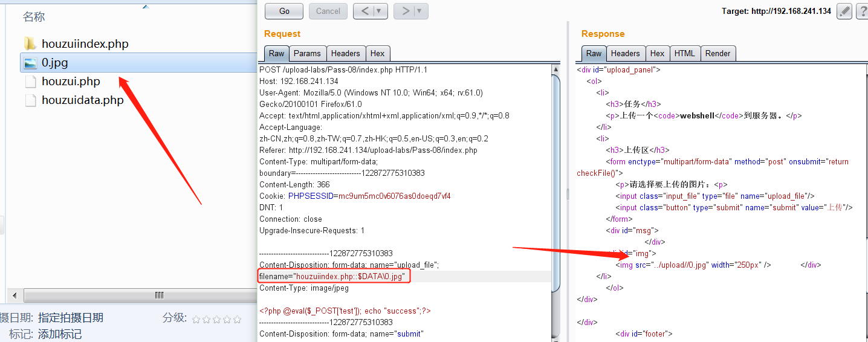Go back to previous request with < button

(363, 11)
